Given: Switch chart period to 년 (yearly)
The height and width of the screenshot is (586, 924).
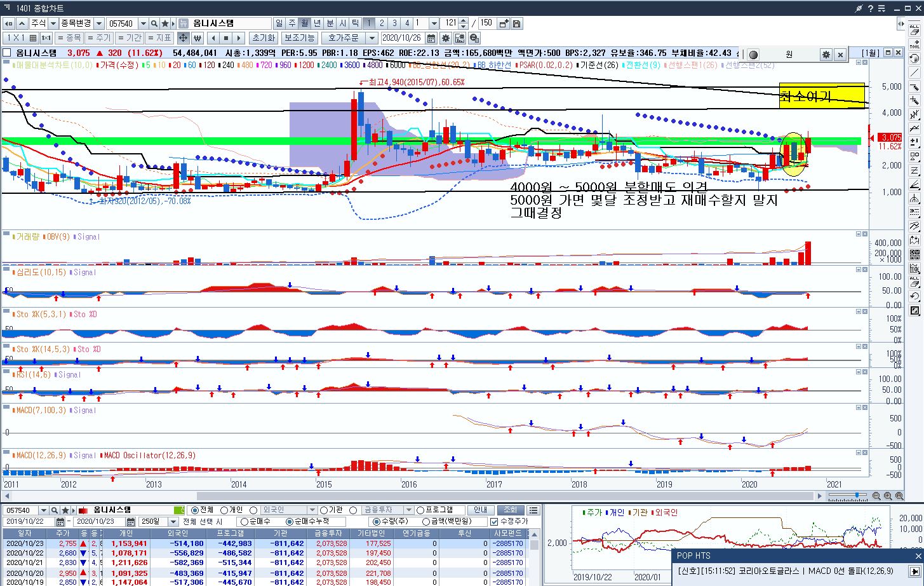Looking at the screenshot, I should pos(317,24).
